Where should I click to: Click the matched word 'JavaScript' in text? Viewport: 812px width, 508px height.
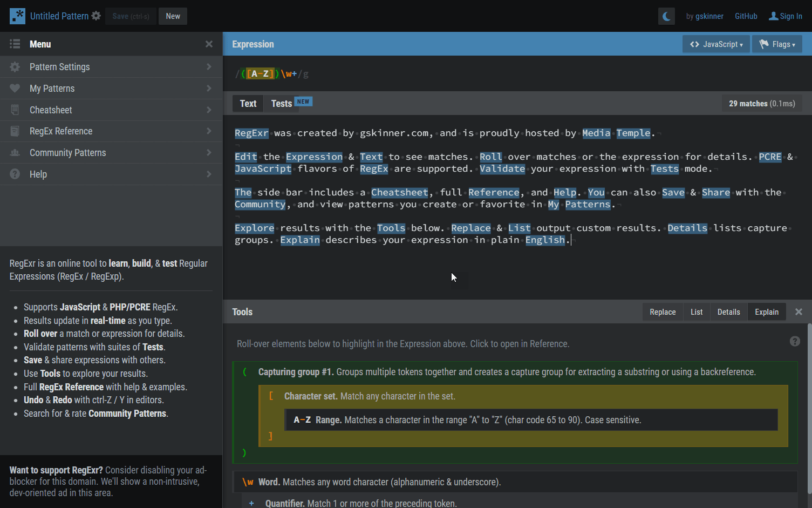point(263,169)
